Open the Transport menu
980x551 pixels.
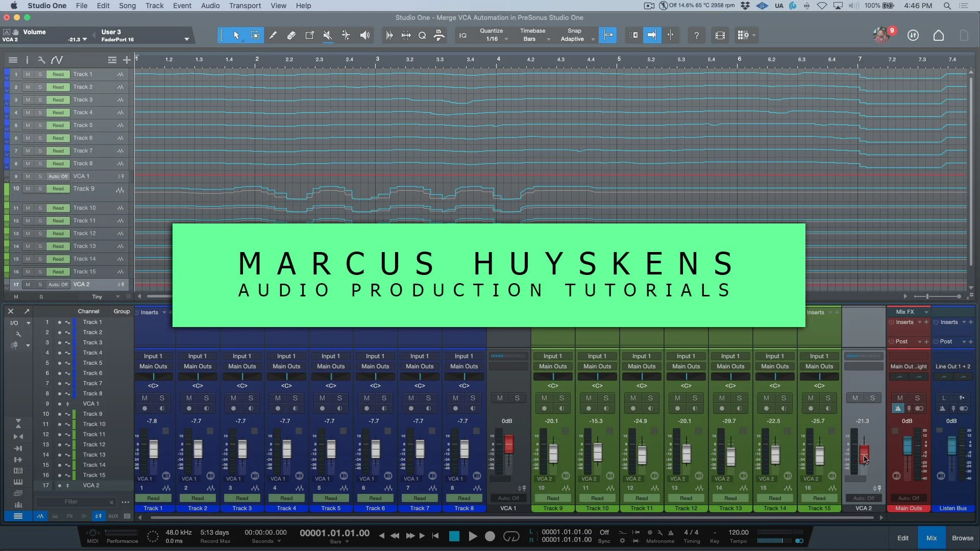pyautogui.click(x=244, y=6)
